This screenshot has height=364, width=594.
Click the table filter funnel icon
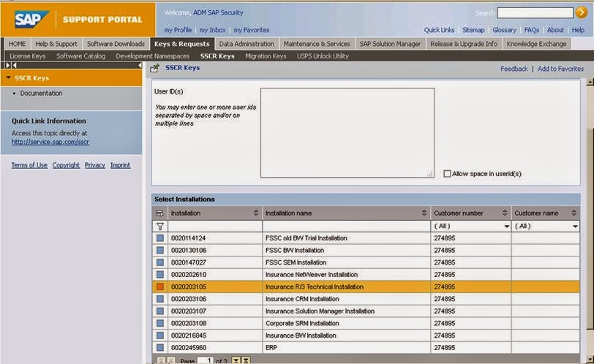160,227
